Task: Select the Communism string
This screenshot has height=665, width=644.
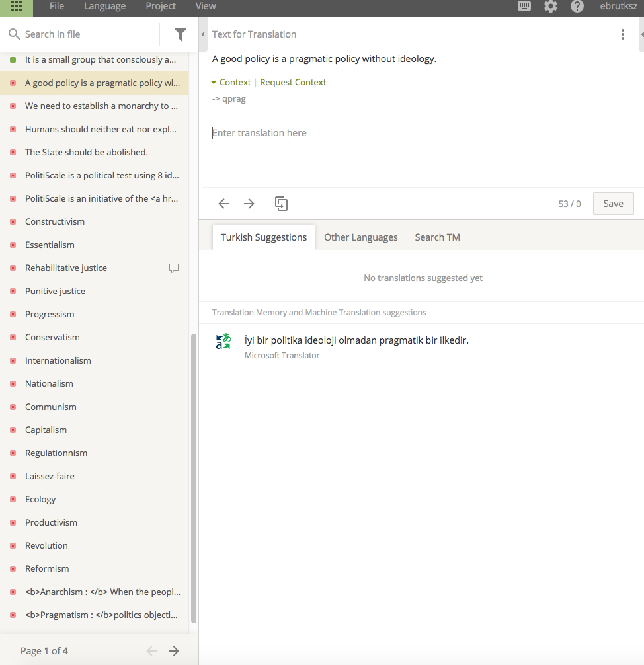Action: 94,407
